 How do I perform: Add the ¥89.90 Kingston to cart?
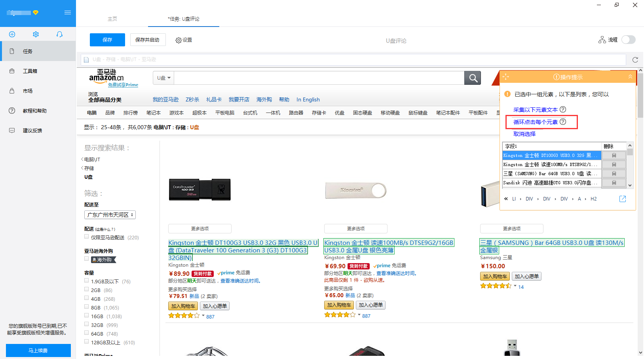point(183,306)
